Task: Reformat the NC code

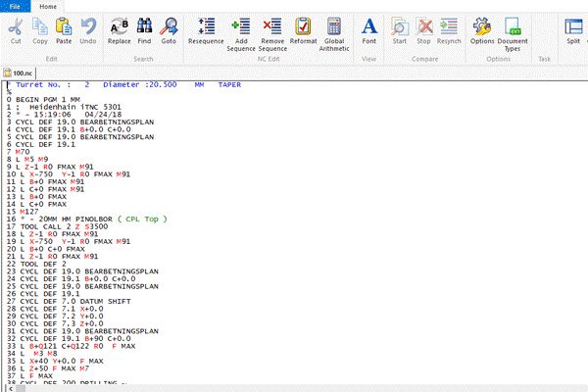Action: pyautogui.click(x=303, y=29)
